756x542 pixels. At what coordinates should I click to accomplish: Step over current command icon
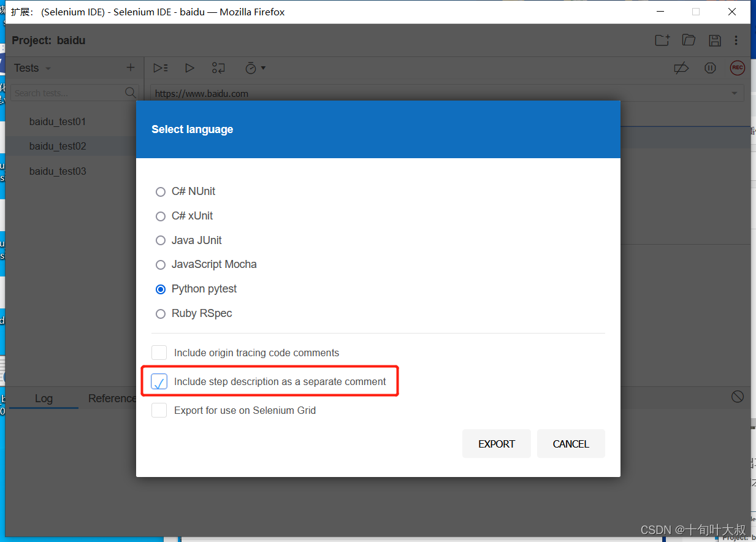[218, 68]
